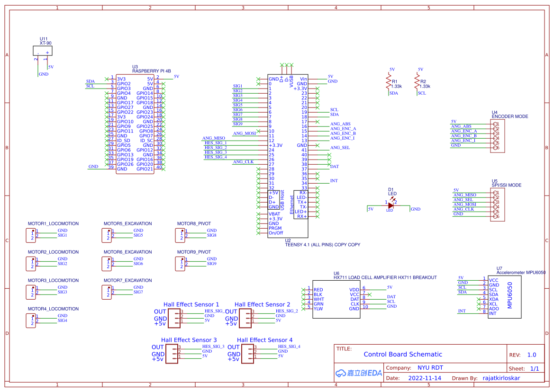Select the MOTOR1_LOCOMOTION connector
Screen dimensions: 554x392
tap(30, 235)
